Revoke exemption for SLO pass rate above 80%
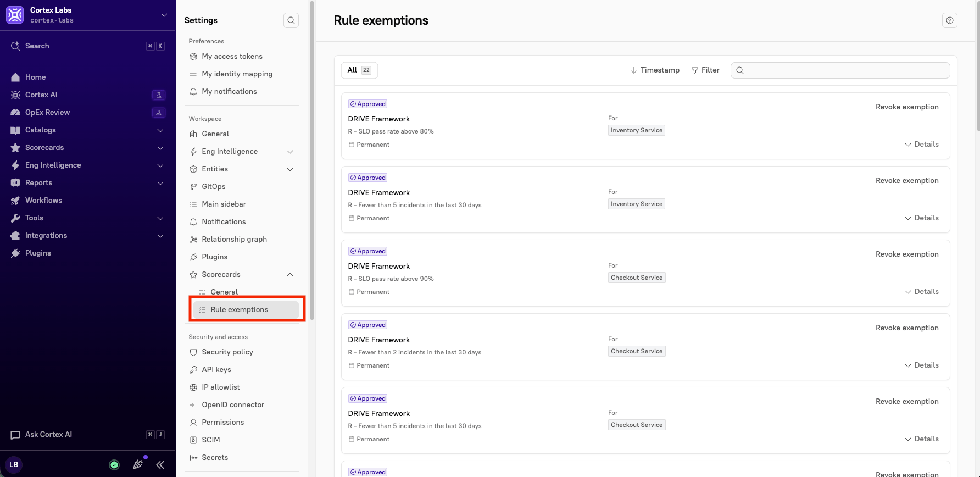Image resolution: width=980 pixels, height=477 pixels. click(x=907, y=107)
